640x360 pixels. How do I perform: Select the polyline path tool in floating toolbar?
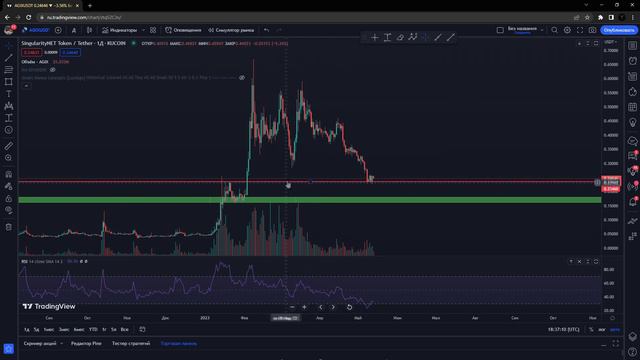[x=413, y=38]
